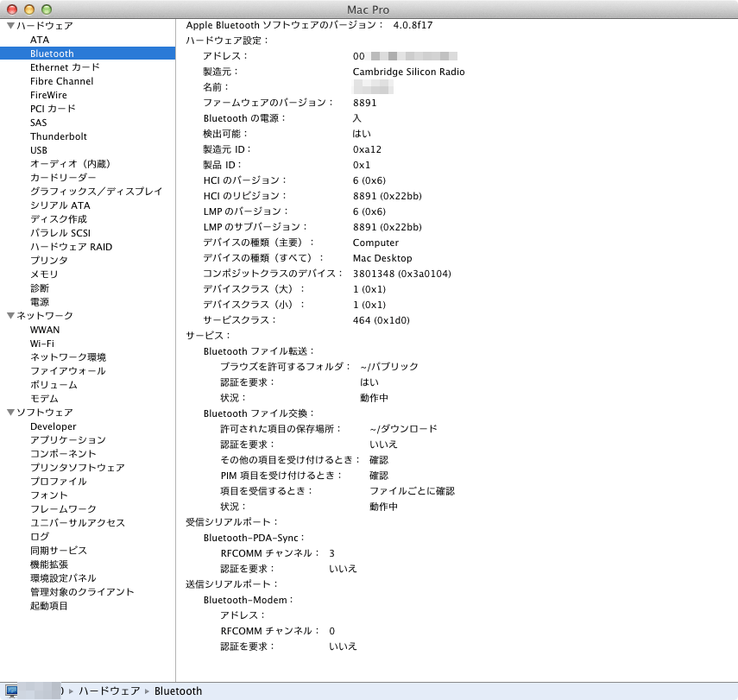738x700 pixels.
Task: Select 電源 in the sidebar
Action: click(x=40, y=302)
